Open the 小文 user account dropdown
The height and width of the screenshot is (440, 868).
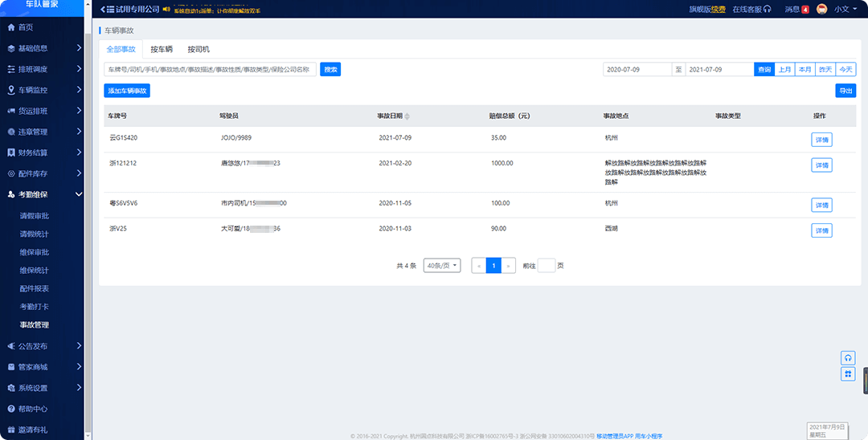point(845,9)
